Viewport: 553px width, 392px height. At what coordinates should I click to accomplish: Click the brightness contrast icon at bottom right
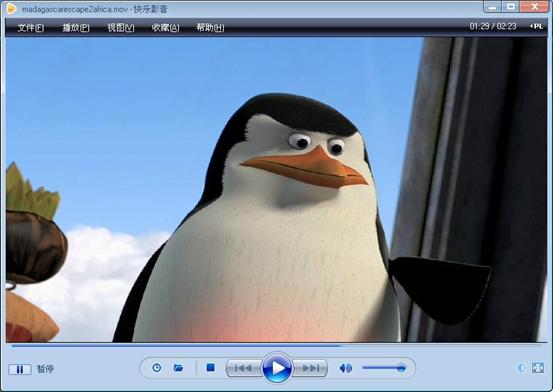pos(522,368)
